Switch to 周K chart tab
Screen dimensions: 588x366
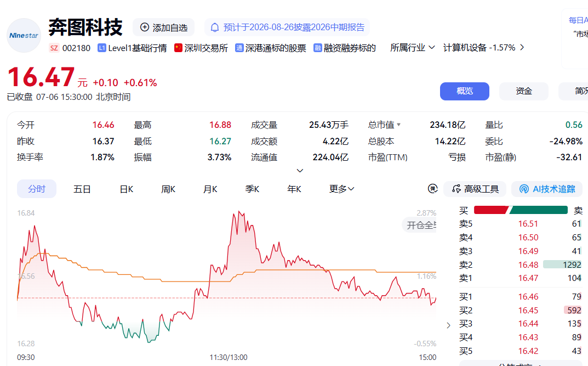pyautogui.click(x=168, y=189)
